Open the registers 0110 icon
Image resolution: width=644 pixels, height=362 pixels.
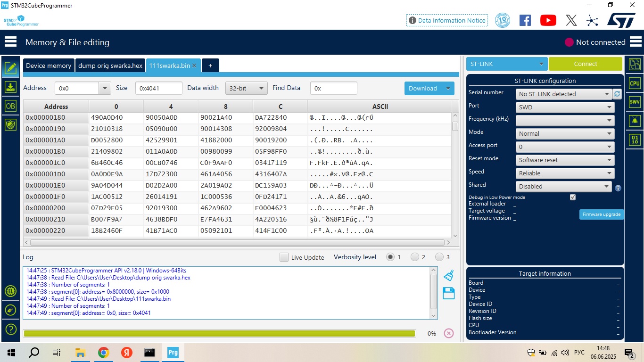click(635, 140)
